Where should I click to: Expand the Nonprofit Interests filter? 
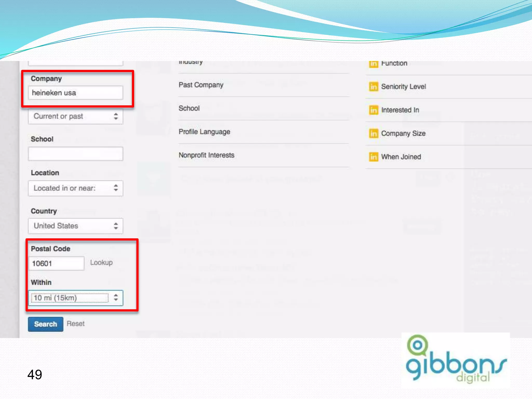(x=207, y=155)
